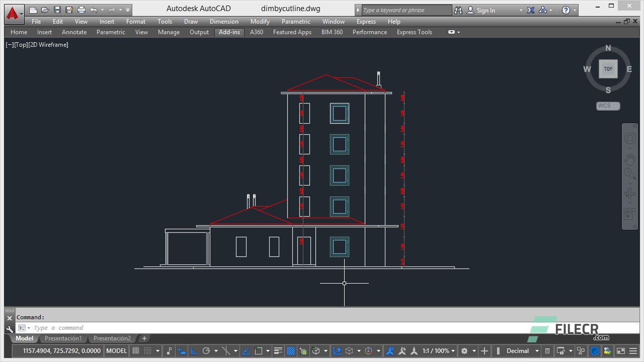Toggle Clean Screen mode
Image resolution: width=644 pixels, height=362 pixels.
(620, 350)
